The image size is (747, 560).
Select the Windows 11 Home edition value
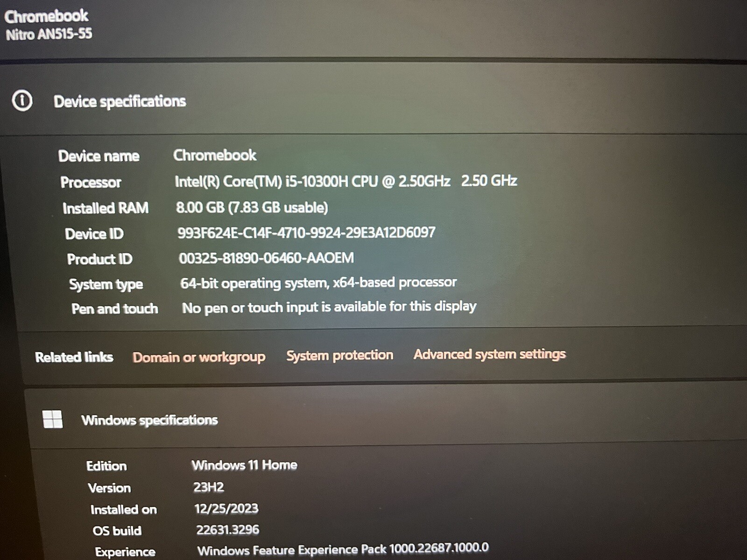[244, 465]
